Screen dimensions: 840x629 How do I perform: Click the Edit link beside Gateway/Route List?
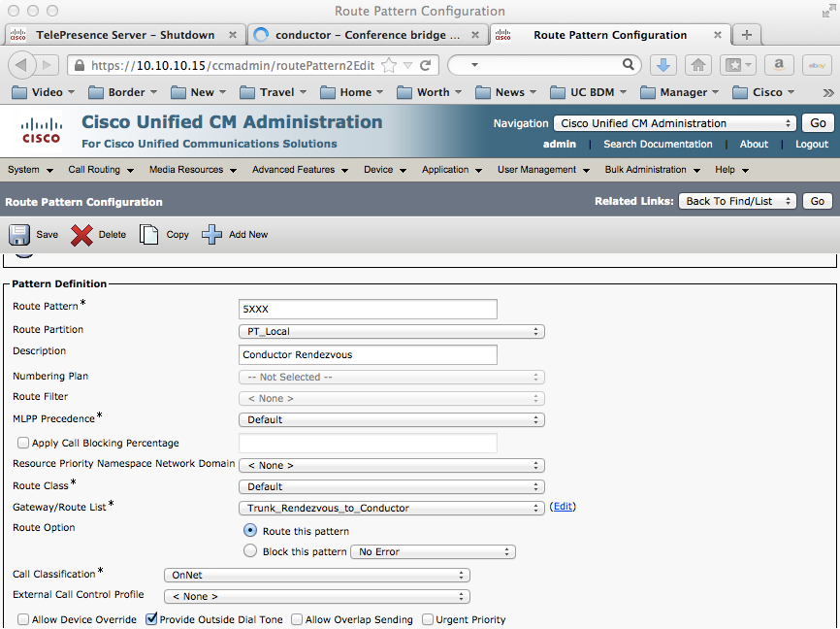click(563, 506)
